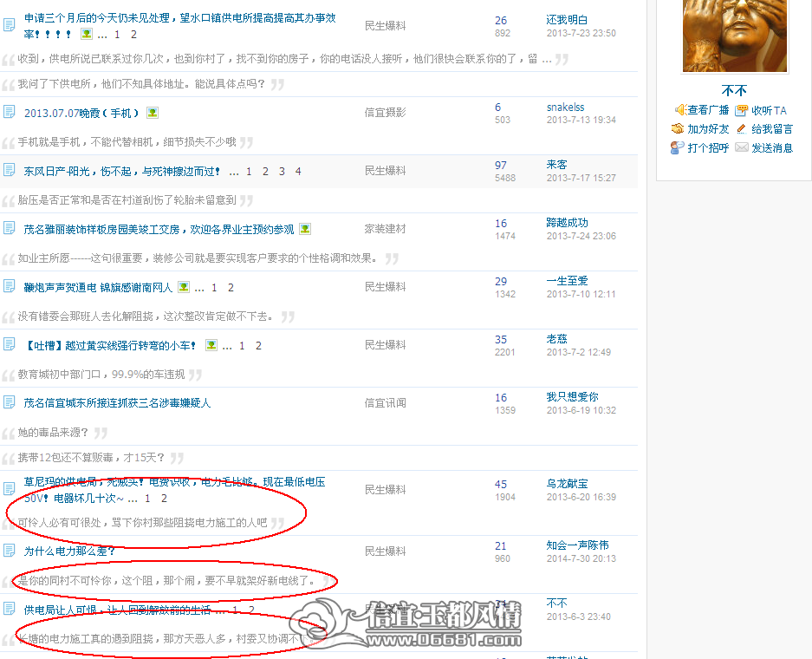Click reply count 45 on 草尼玛的供电局 thread

click(x=501, y=485)
